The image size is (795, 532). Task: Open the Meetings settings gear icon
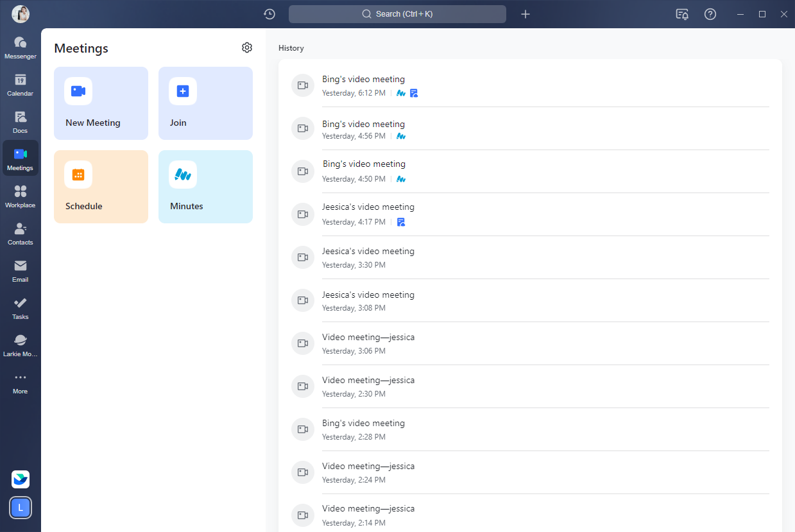pos(247,47)
